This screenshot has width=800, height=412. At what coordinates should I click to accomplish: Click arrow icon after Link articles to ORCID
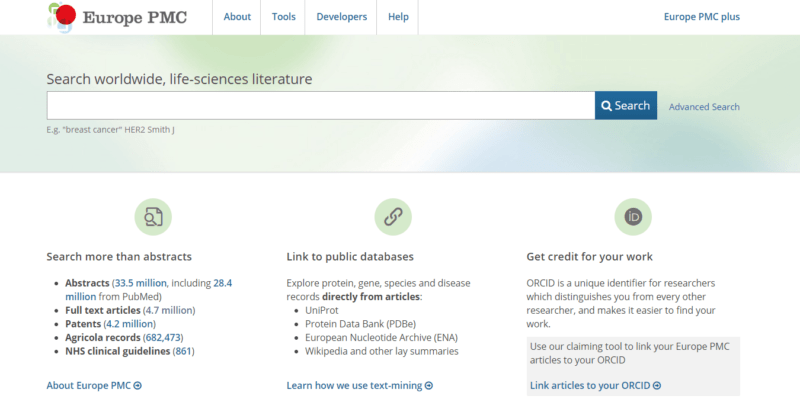[657, 386]
